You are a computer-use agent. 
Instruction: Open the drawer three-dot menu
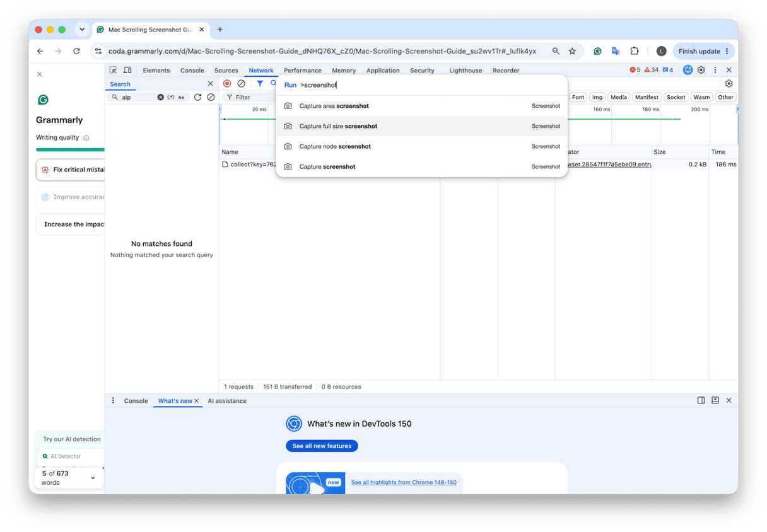pyautogui.click(x=114, y=400)
